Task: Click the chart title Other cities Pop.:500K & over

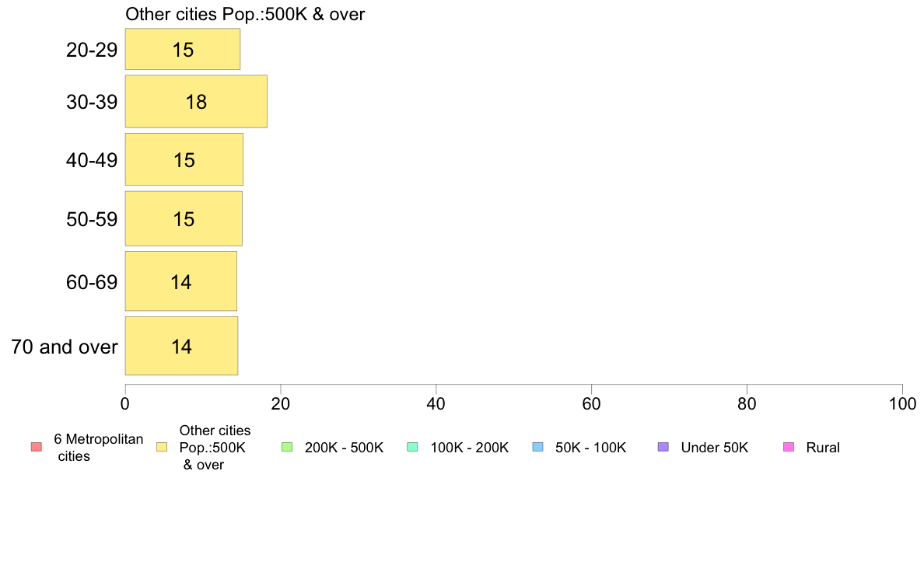Action: (x=245, y=14)
